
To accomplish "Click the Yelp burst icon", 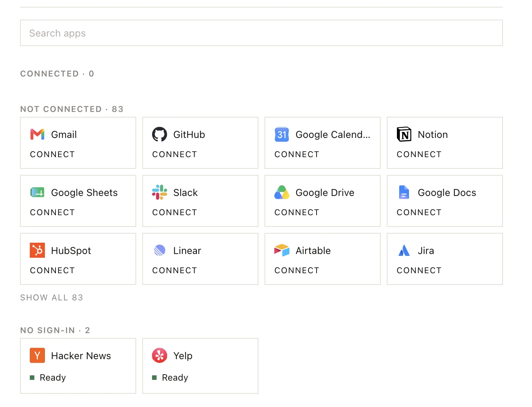I will pyautogui.click(x=160, y=356).
